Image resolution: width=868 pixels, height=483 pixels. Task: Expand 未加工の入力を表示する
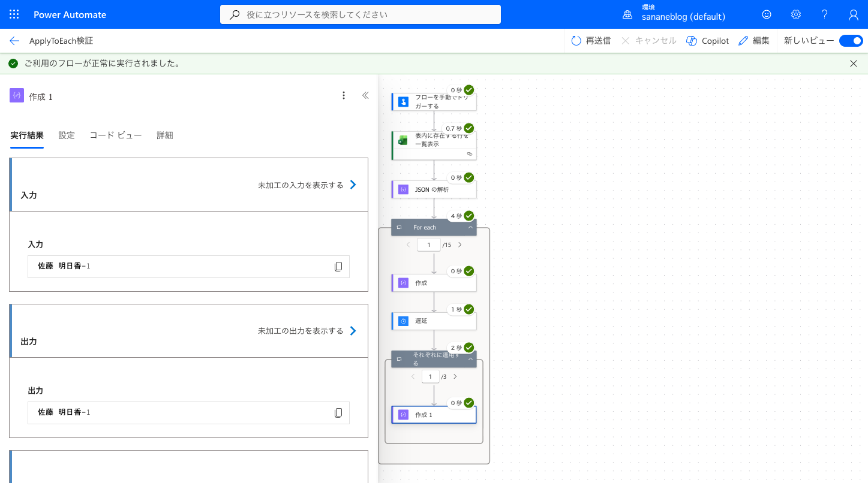point(307,185)
